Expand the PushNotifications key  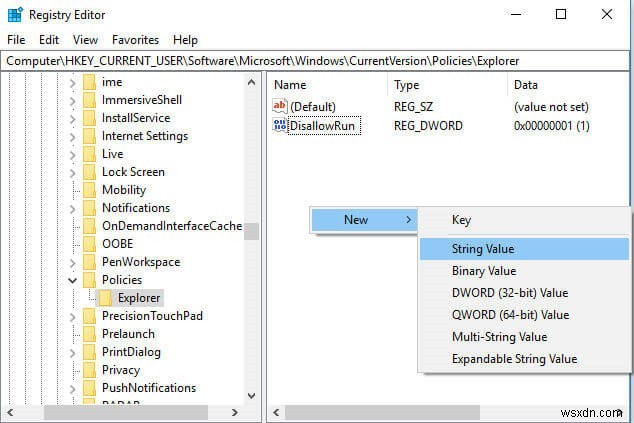point(72,389)
